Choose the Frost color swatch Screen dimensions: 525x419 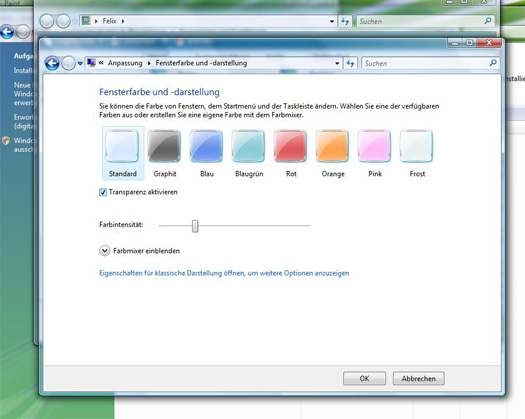click(x=417, y=153)
